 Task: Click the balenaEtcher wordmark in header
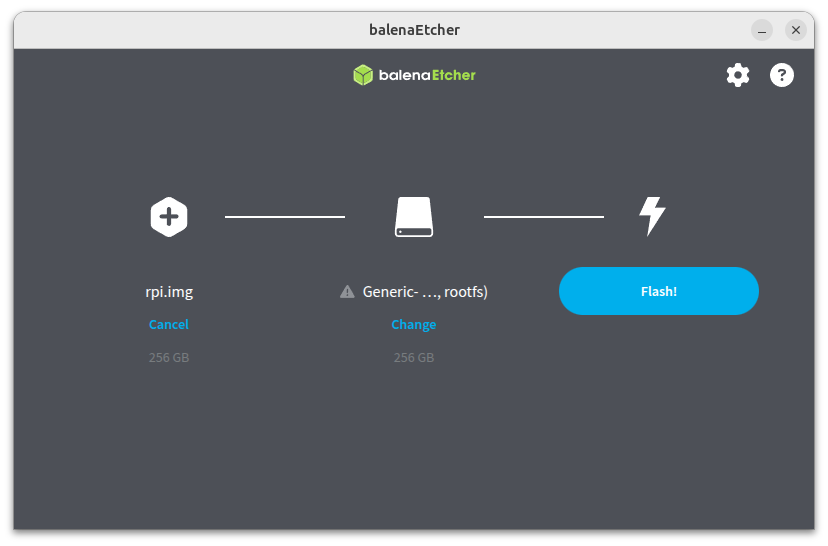click(x=427, y=75)
